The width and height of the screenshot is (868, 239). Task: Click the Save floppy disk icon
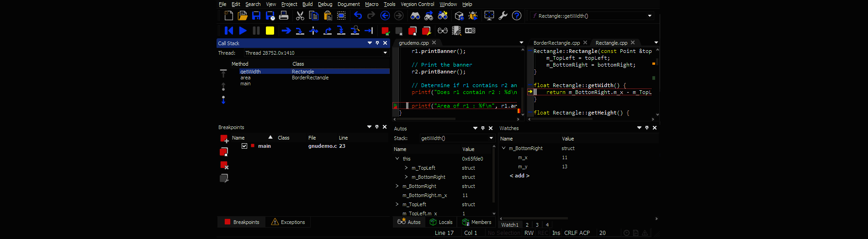click(x=256, y=16)
